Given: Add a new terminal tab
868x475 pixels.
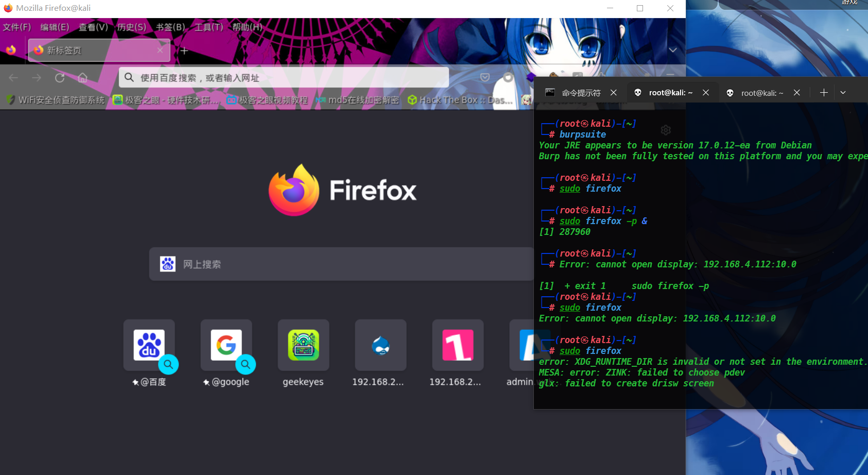Looking at the screenshot, I should 824,93.
